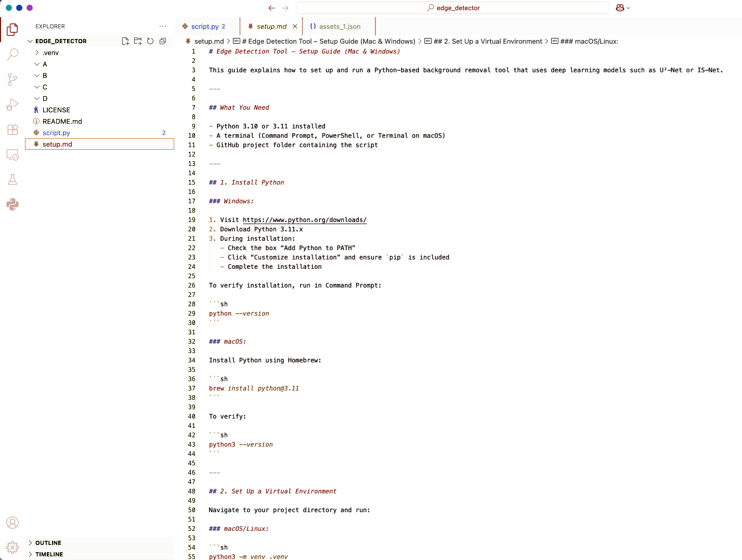
Task: Open the Run and Debug view
Action: [12, 105]
